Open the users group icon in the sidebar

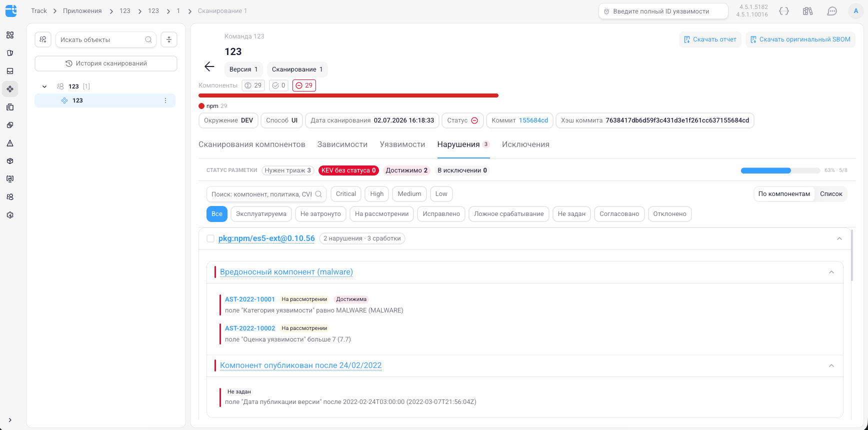pos(10,197)
